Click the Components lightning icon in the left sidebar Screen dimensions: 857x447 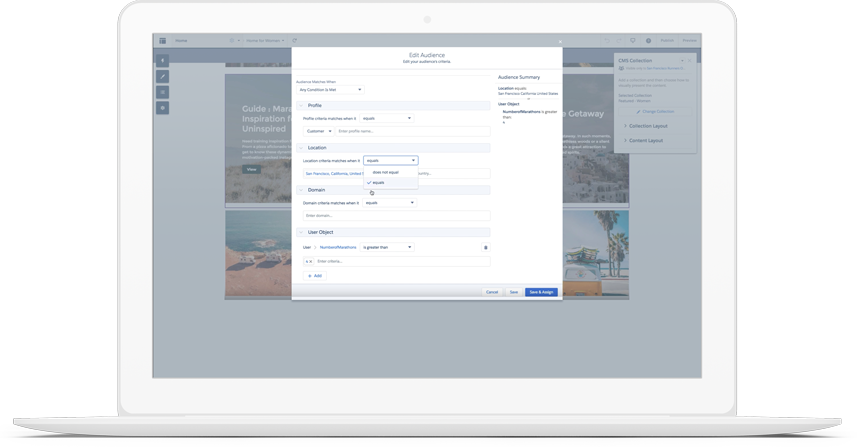pos(162,61)
